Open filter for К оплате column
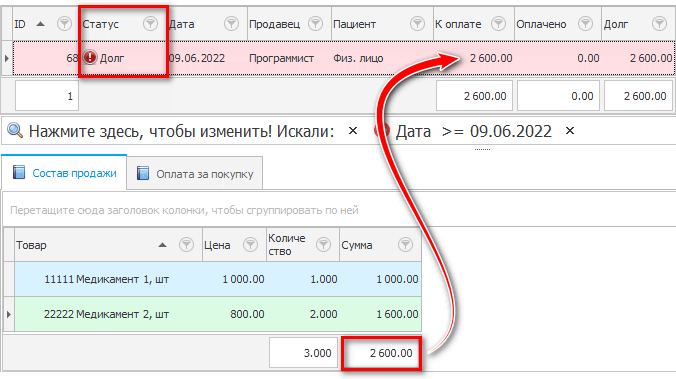 [x=498, y=24]
